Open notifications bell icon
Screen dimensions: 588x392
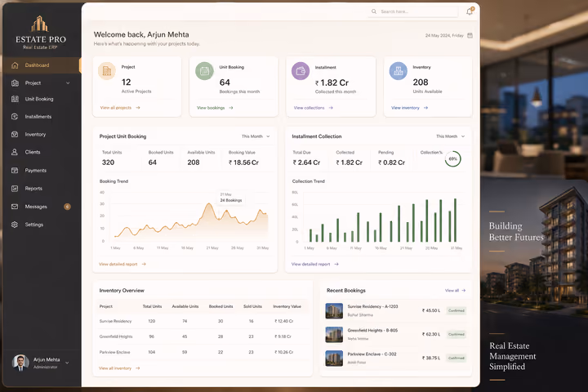click(x=470, y=11)
